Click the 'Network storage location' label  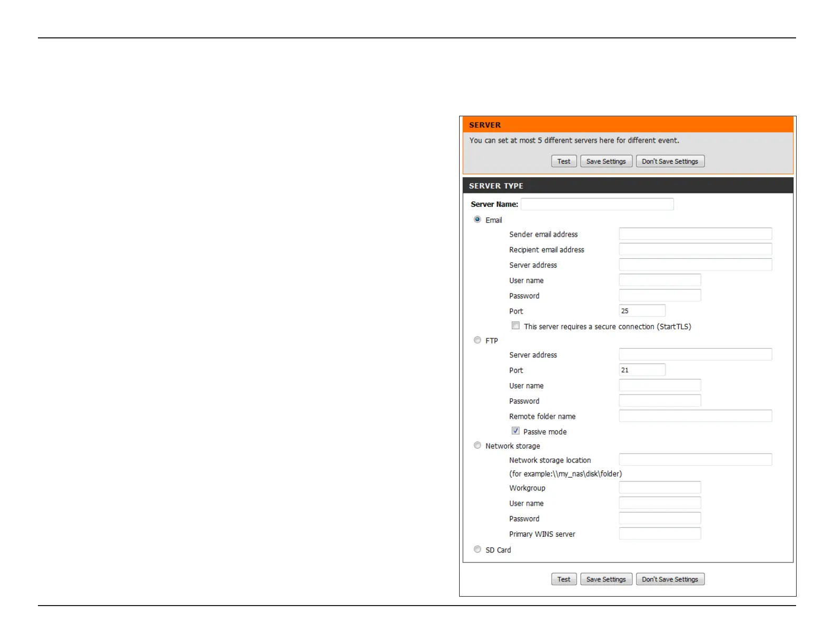pyautogui.click(x=550, y=460)
